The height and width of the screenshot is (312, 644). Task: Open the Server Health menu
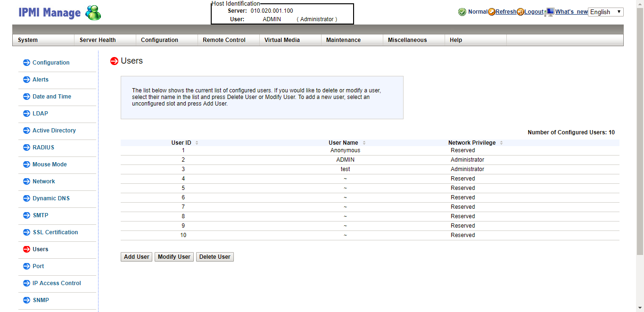(x=98, y=40)
